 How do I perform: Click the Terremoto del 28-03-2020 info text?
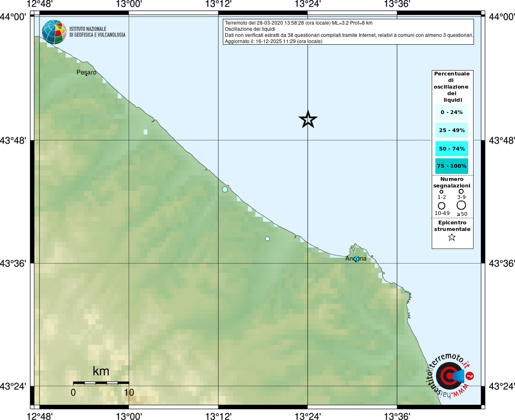(x=299, y=23)
